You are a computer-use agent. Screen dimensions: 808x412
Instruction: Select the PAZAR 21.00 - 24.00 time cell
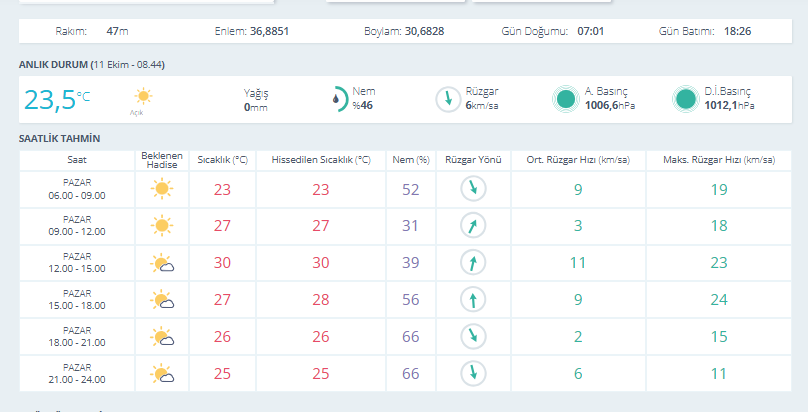pyautogui.click(x=77, y=374)
